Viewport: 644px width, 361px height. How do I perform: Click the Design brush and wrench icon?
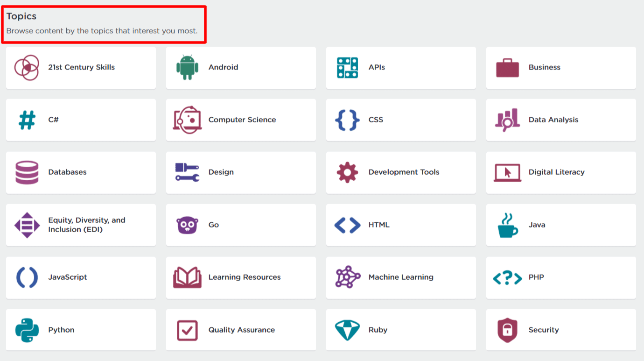[187, 172]
